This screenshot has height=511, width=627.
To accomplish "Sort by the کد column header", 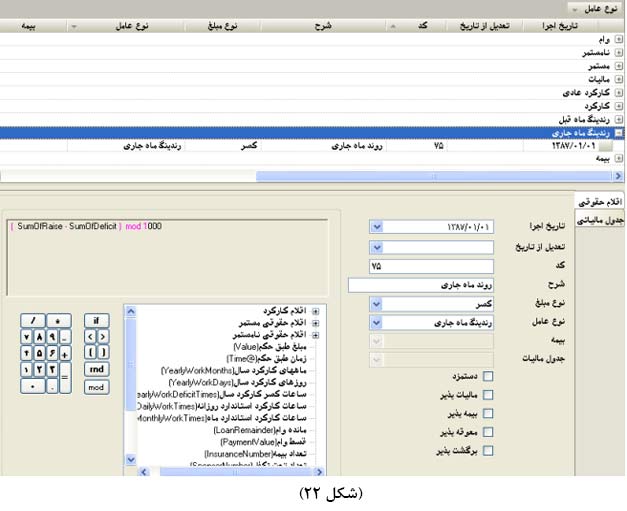I will 417,26.
